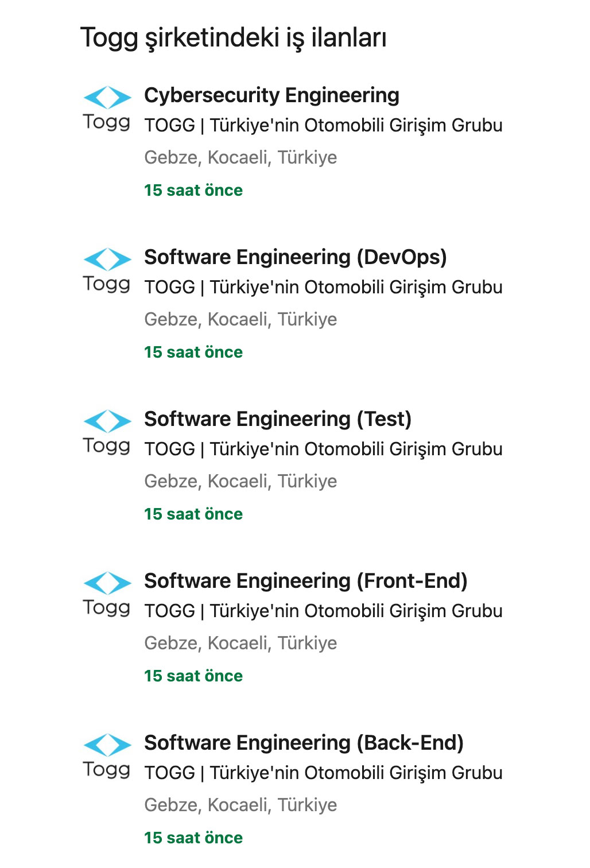Open the Software Engineering (Front-End) job
590x868 pixels.
coord(305,581)
